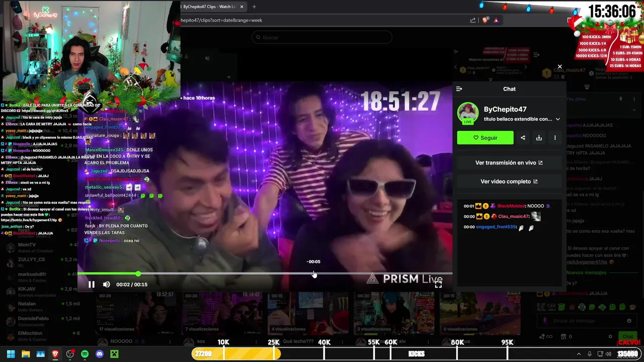The image size is (644, 362).
Task: Select engaged_front535 username in clip chat
Action: [496, 227]
